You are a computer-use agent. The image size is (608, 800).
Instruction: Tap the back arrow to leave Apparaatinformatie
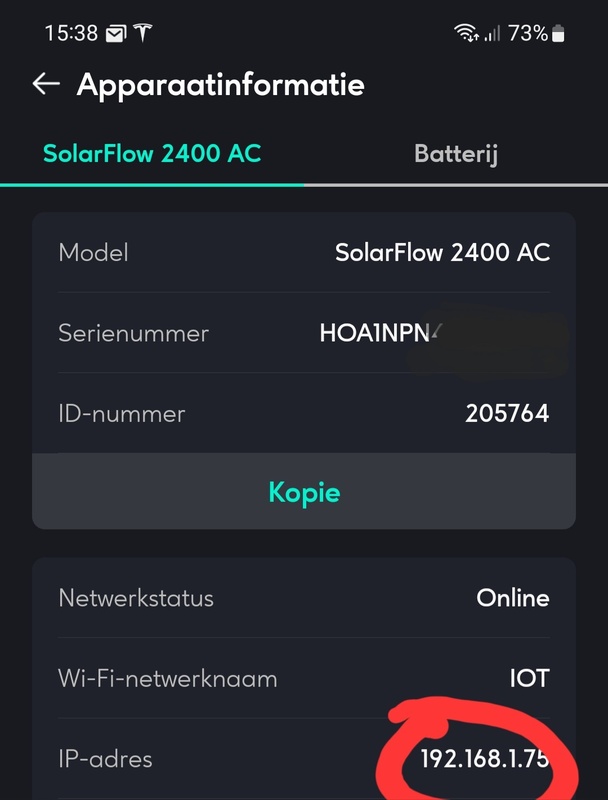tap(44, 85)
